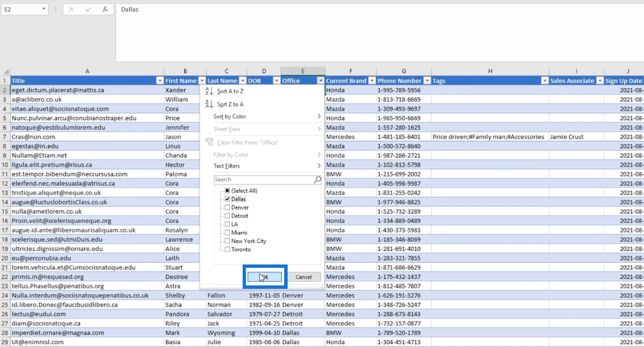Viewport: 644px width, 347px height.
Task: Select column H header
Action: click(490, 72)
